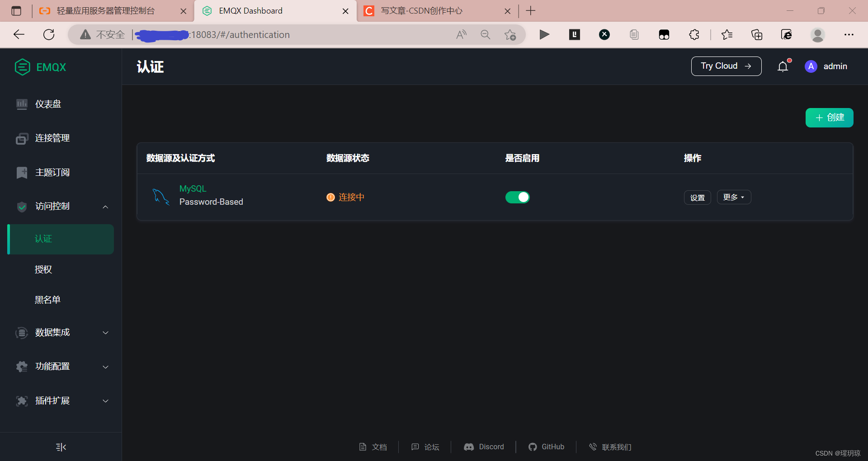868x461 pixels.
Task: Click the 功能配置 gear icon
Action: point(22,367)
